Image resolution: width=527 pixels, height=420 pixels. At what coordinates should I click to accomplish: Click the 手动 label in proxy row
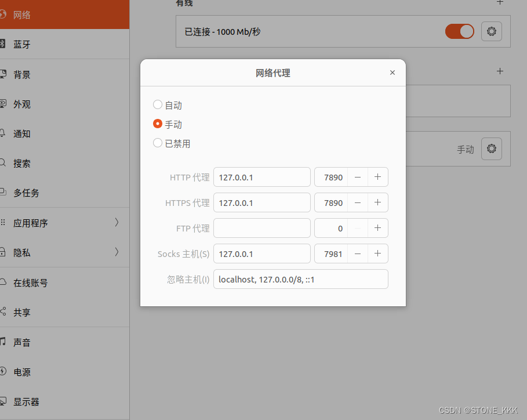[466, 149]
